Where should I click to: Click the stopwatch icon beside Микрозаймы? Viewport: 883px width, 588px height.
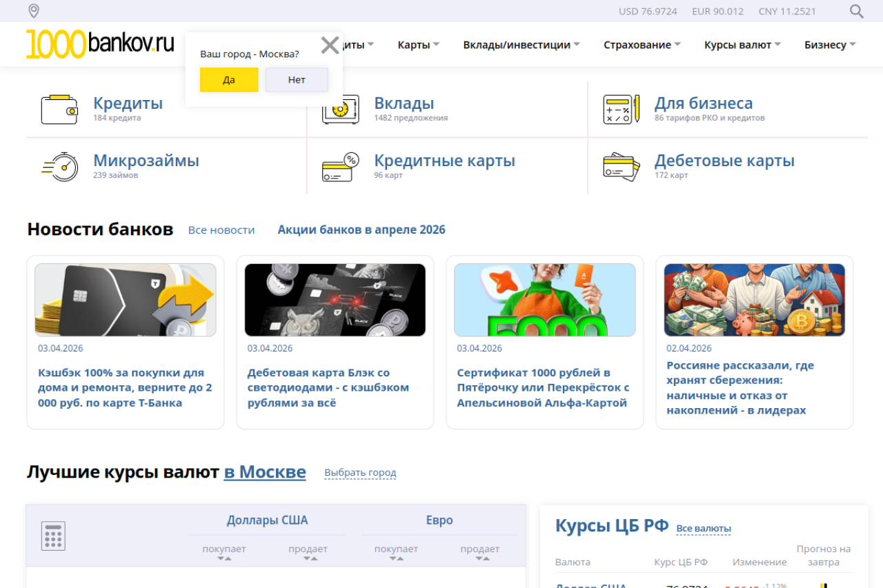59,166
